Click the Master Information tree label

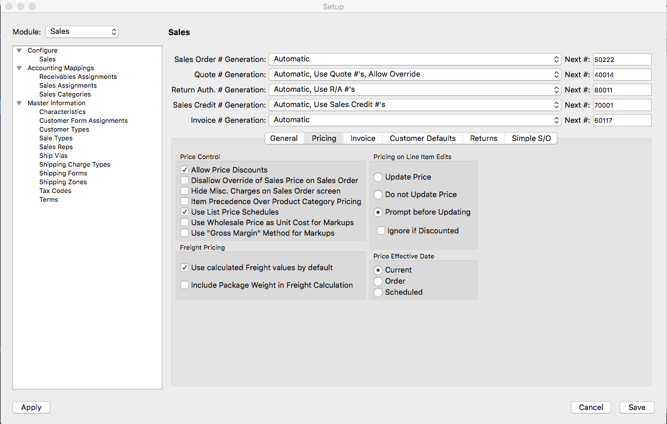tap(56, 103)
